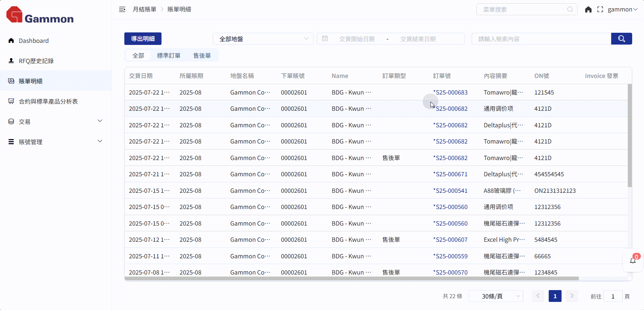Open the 全部地盤 site dropdown
The width and height of the screenshot is (644, 310).
[263, 39]
